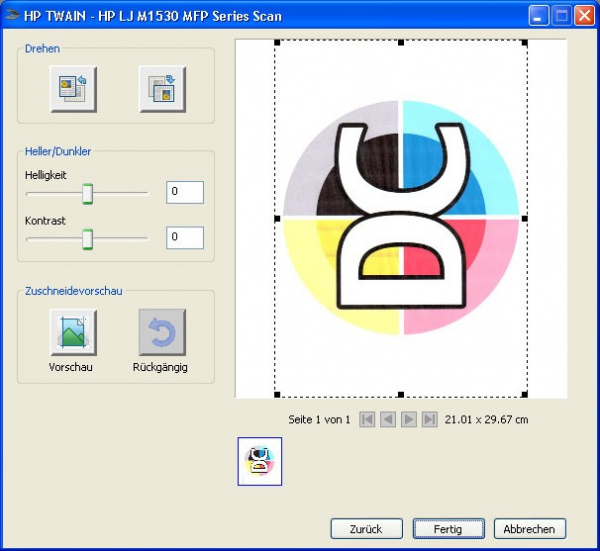This screenshot has width=600, height=551.
Task: Click the bottom-center crop handle
Action: pos(401,394)
